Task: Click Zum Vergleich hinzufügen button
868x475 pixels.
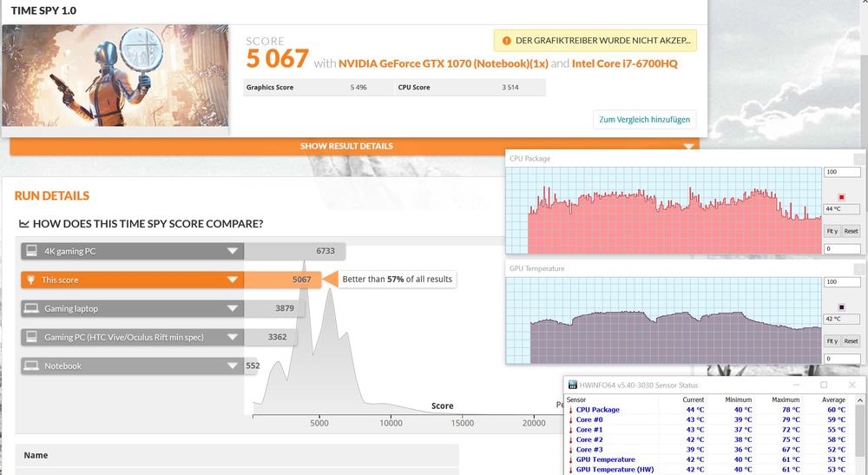Action: pos(644,119)
